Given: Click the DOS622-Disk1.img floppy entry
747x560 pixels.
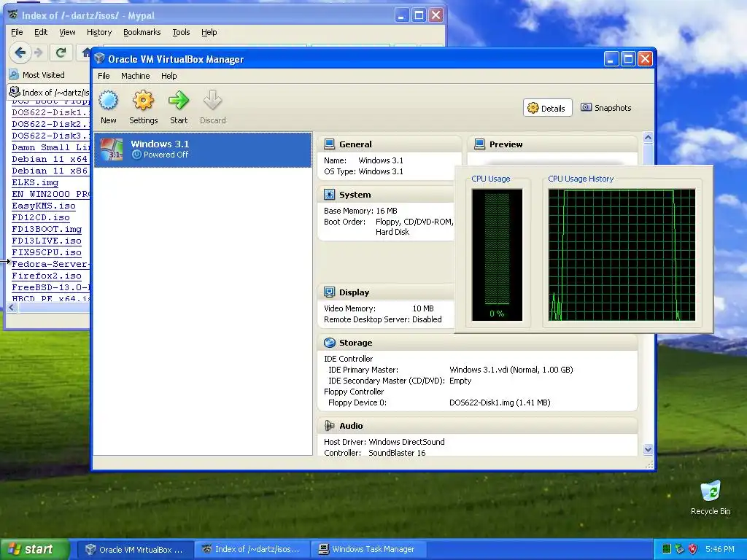Looking at the screenshot, I should (x=500, y=402).
